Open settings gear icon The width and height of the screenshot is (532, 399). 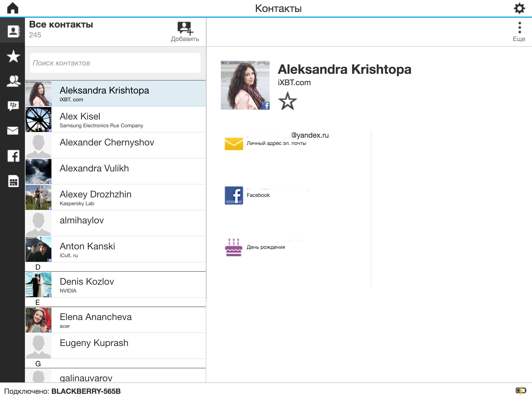[519, 8]
